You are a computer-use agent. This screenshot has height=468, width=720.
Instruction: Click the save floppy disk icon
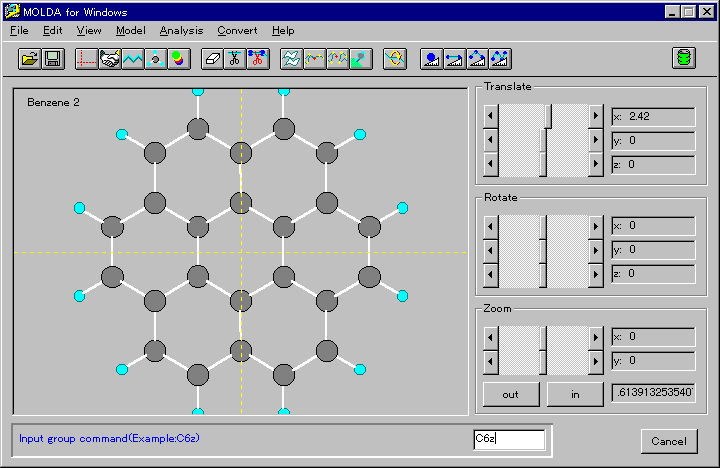tap(53, 59)
